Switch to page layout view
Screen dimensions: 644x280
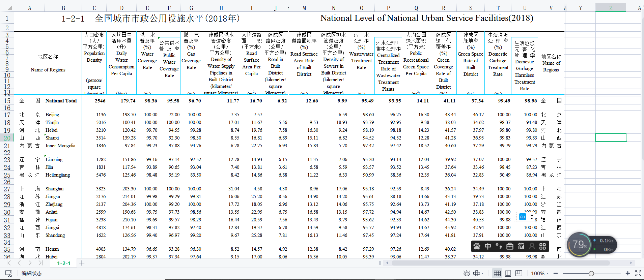(x=508, y=273)
